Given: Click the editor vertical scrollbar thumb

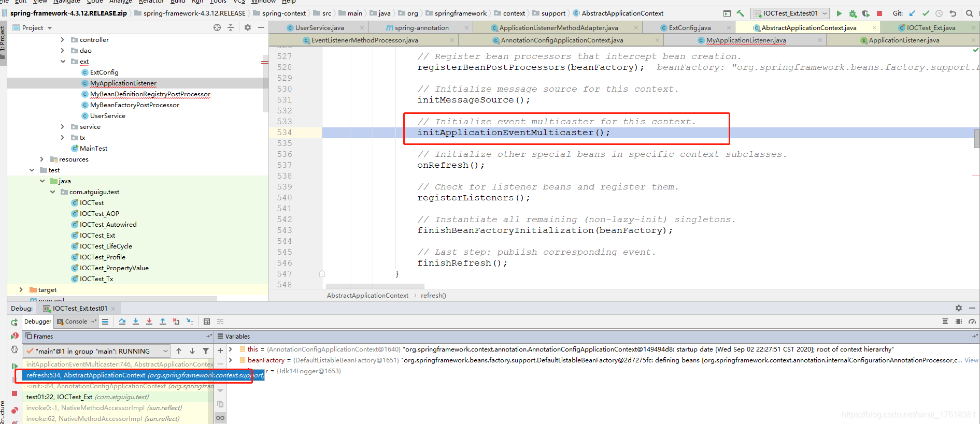Looking at the screenshot, I should coord(977,138).
